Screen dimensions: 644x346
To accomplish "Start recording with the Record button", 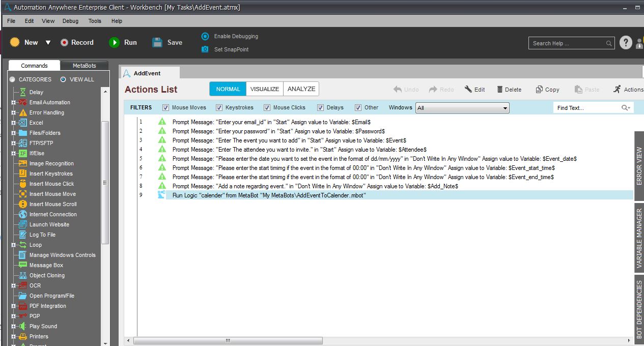I will tap(77, 43).
